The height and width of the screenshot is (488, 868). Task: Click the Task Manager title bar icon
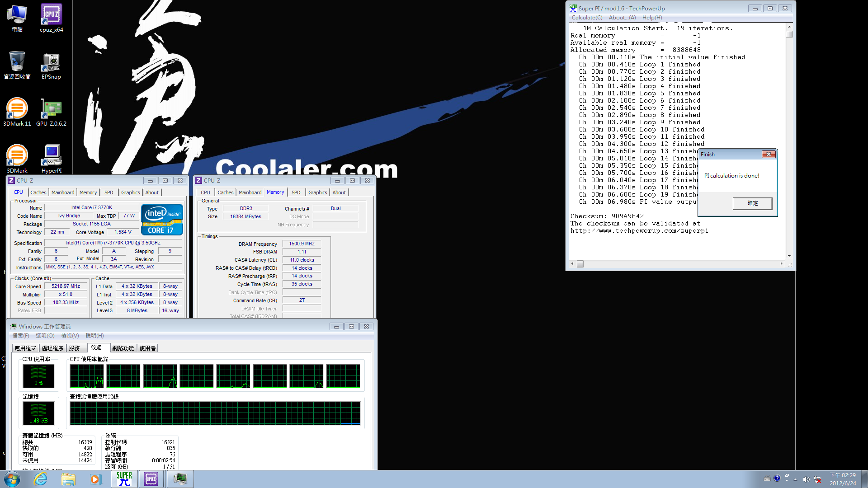14,326
